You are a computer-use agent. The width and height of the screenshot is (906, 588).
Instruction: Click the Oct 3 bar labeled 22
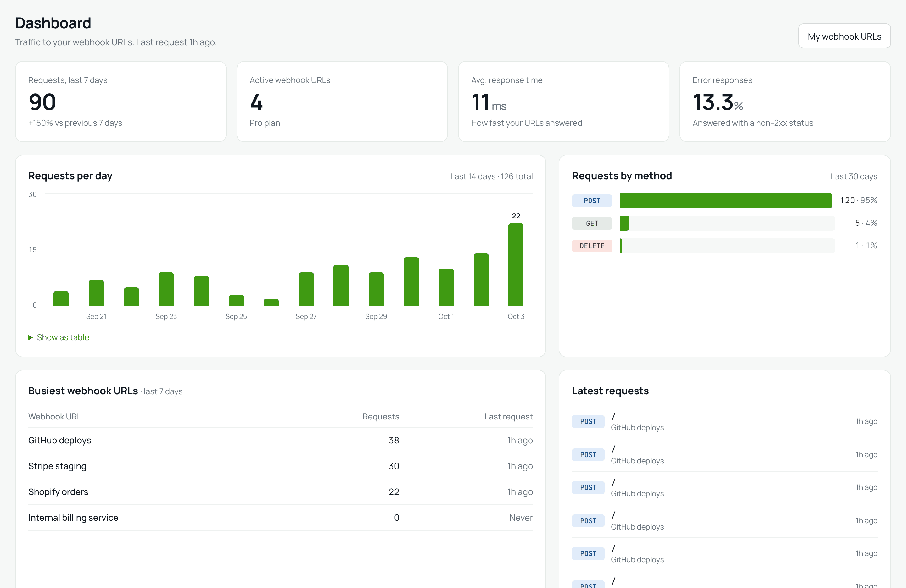(515, 264)
